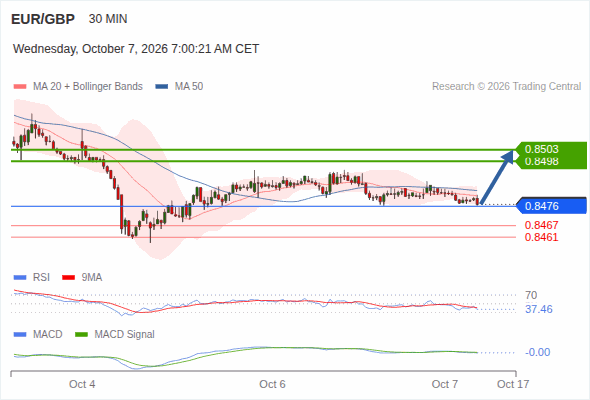Click the Oct 4 date axis label

point(82,384)
